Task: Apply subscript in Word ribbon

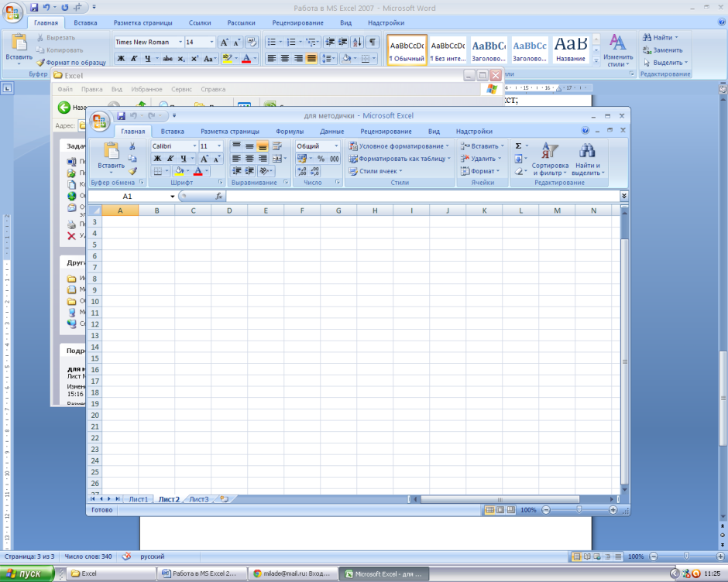Action: tap(181, 59)
